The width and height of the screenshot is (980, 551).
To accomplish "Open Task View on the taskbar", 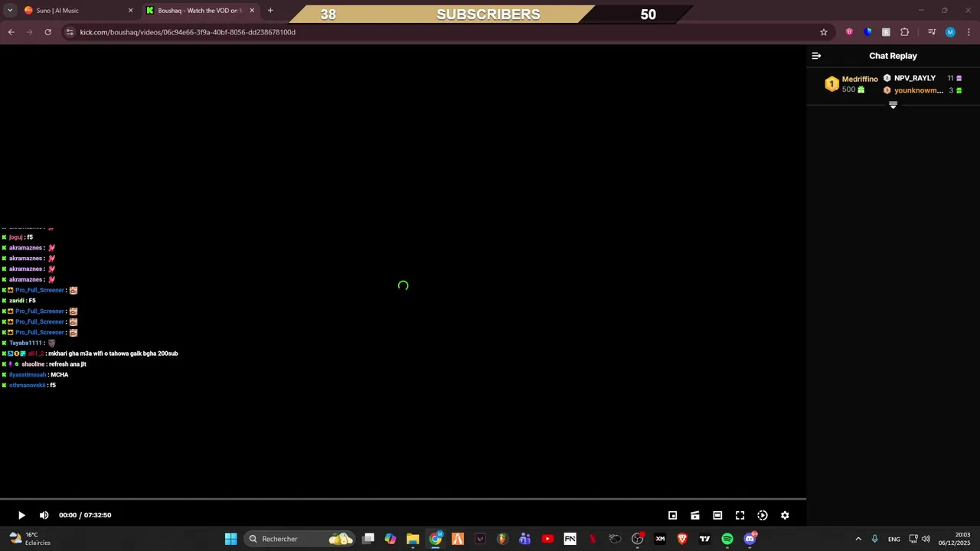I will (x=368, y=539).
